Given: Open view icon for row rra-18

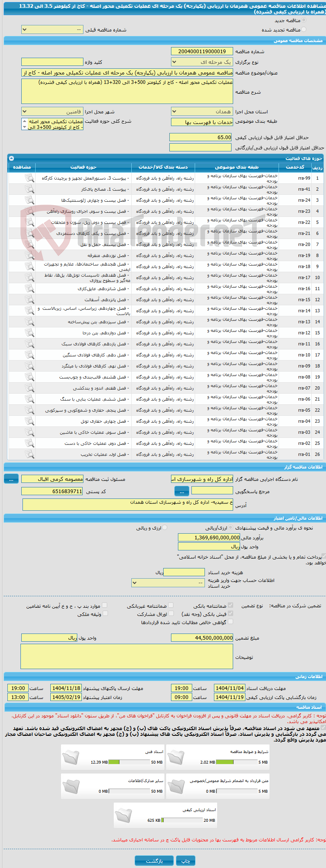Looking at the screenshot, I should coord(29,266).
